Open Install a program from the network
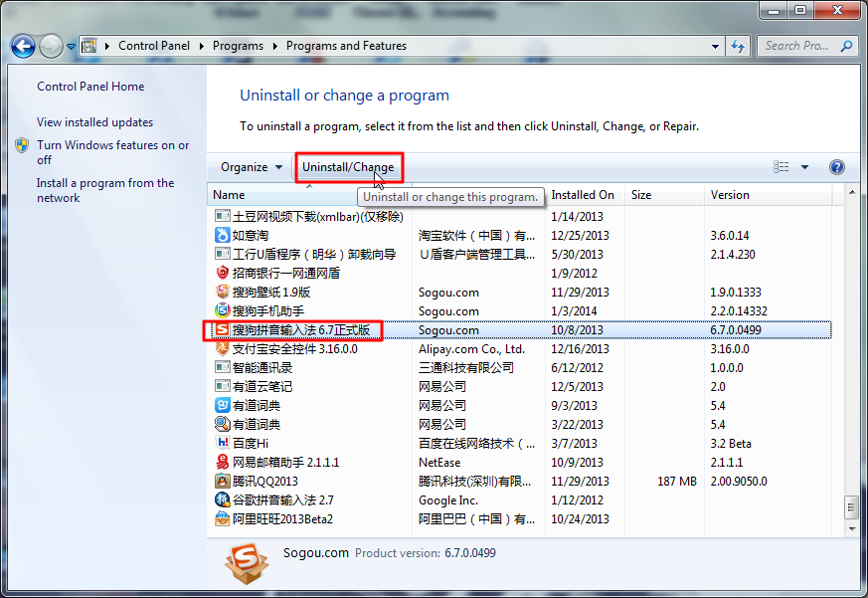The width and height of the screenshot is (868, 598). 105,190
